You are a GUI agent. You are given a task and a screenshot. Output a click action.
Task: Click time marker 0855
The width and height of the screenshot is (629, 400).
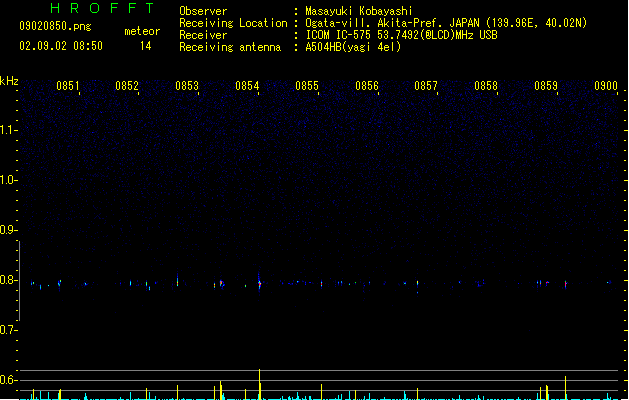(x=307, y=86)
